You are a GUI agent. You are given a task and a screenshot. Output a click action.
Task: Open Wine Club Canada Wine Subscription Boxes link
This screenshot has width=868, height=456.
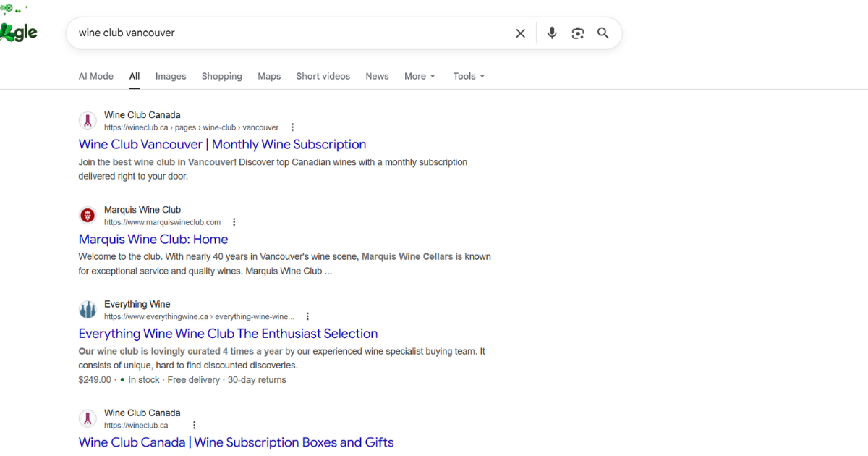237,442
